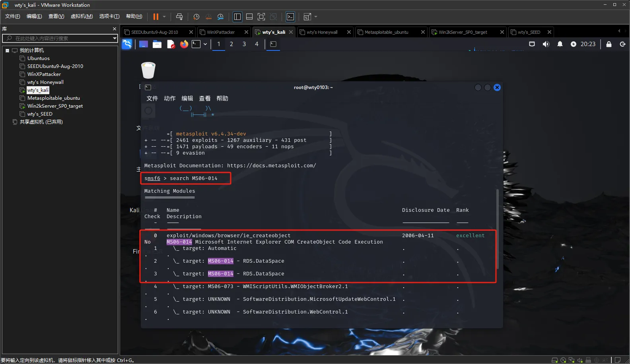Viewport: 630px width, 364px height.
Task: Open the 编辑(E) menu in VMware
Action: [x=34, y=16]
